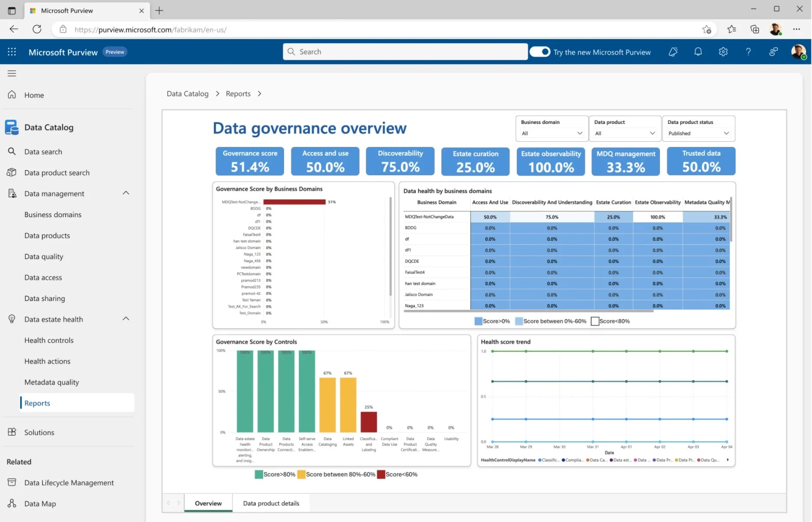Open the Business domain dropdown
The width and height of the screenshot is (812, 522).
[552, 133]
